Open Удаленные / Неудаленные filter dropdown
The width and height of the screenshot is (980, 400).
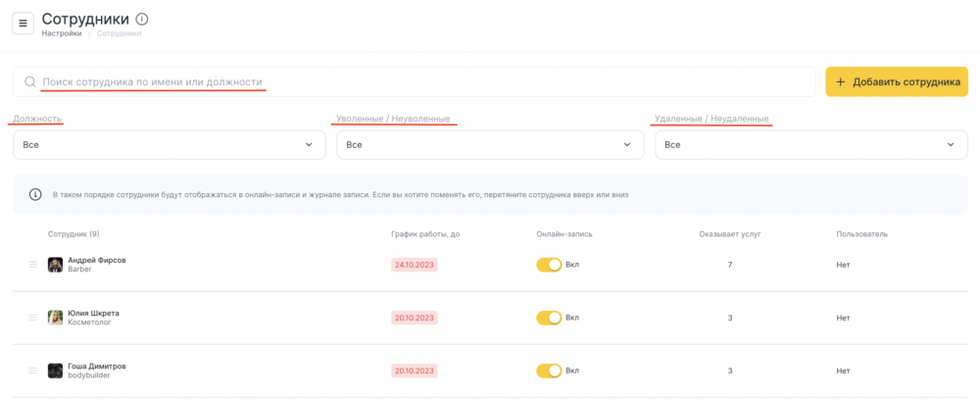click(x=811, y=144)
